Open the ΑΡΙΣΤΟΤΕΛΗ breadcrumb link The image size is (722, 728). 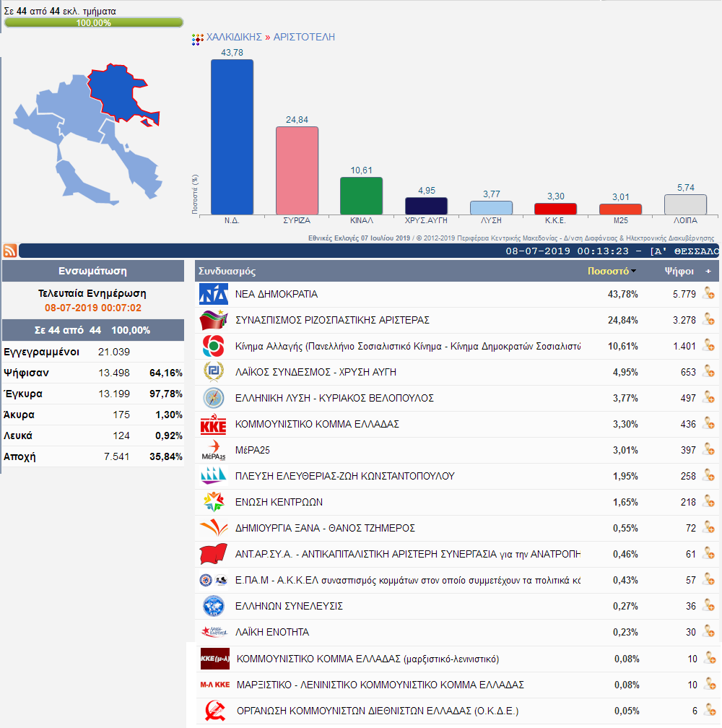(304, 37)
